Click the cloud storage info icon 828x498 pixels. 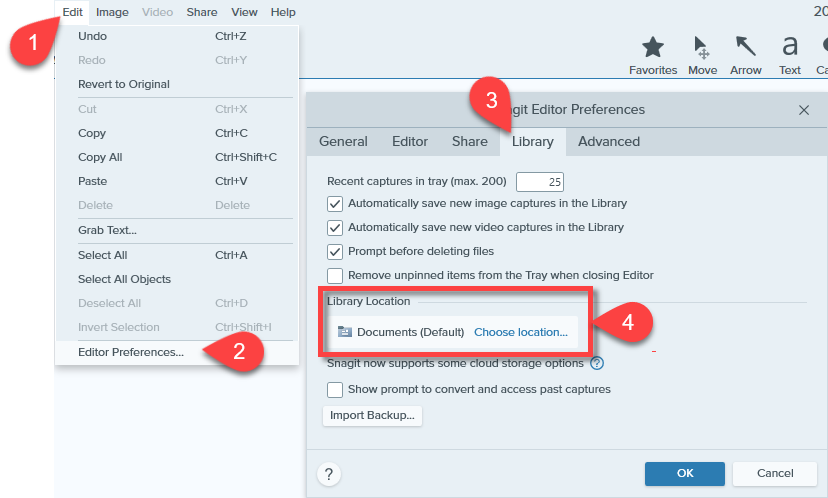(597, 364)
